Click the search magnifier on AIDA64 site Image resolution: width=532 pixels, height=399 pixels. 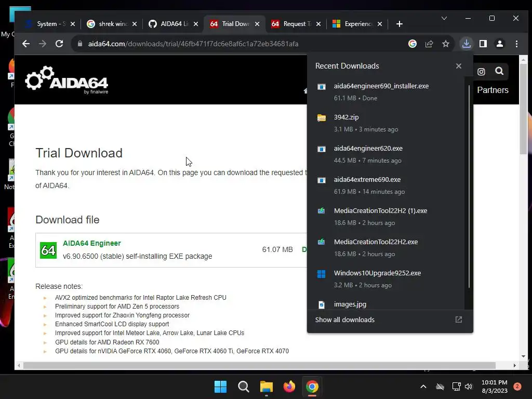click(499, 71)
